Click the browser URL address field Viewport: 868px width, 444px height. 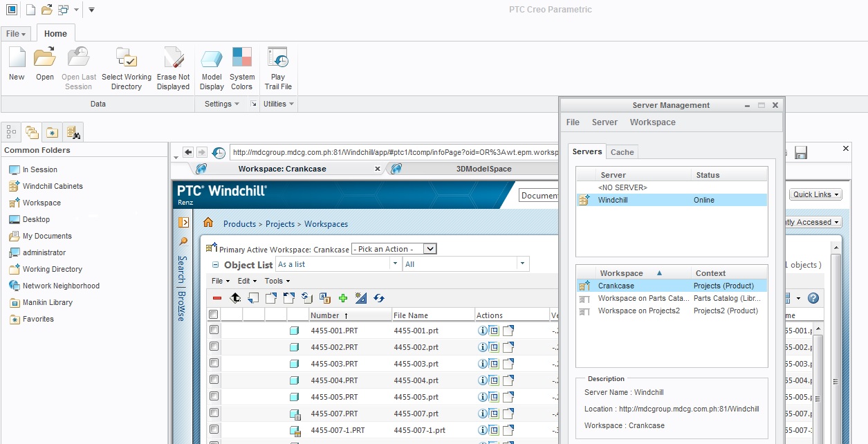pos(394,152)
